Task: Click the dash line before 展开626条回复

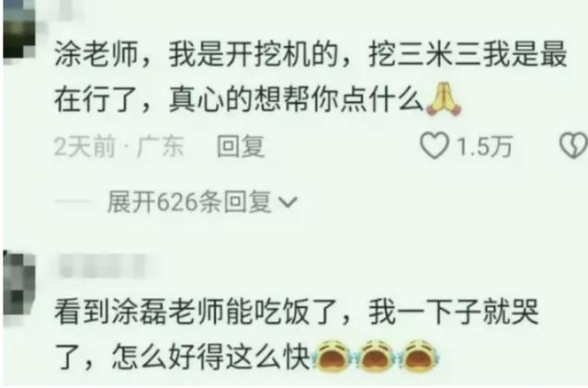Action: point(73,202)
